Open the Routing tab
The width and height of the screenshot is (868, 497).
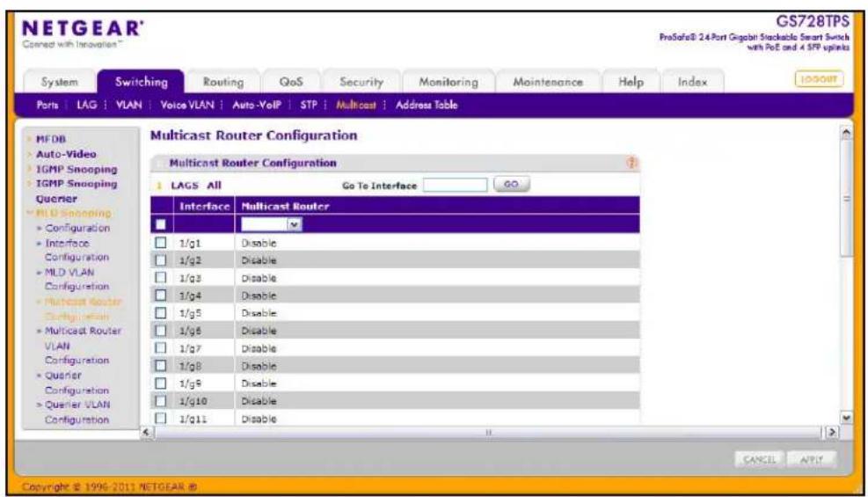[223, 82]
